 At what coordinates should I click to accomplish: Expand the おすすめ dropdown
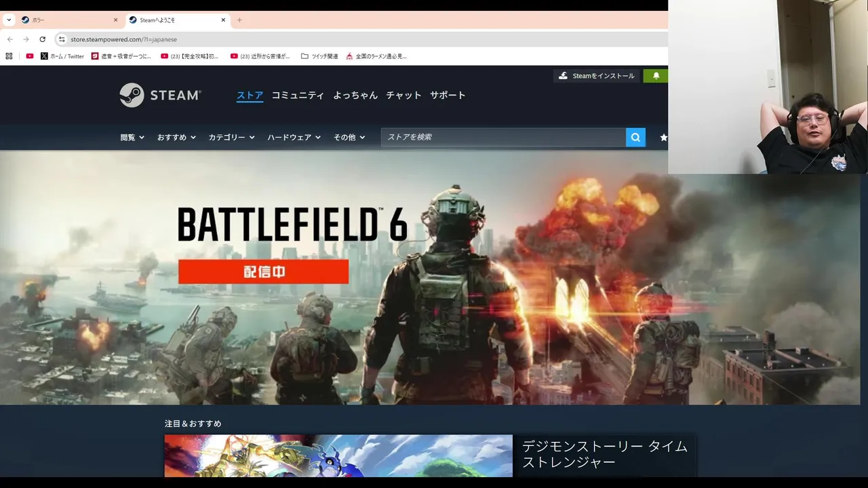[176, 137]
